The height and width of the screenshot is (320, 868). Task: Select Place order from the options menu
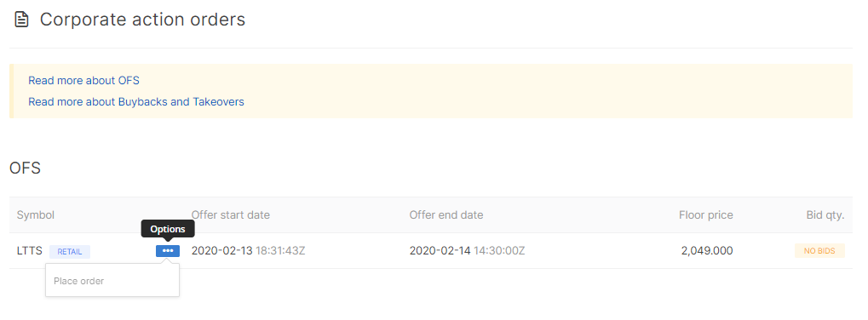[x=78, y=281]
